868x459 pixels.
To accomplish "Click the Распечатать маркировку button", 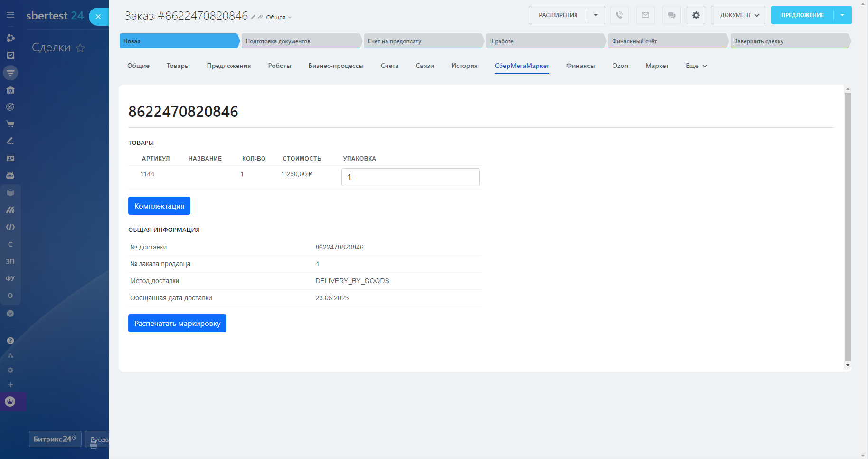I will [177, 324].
